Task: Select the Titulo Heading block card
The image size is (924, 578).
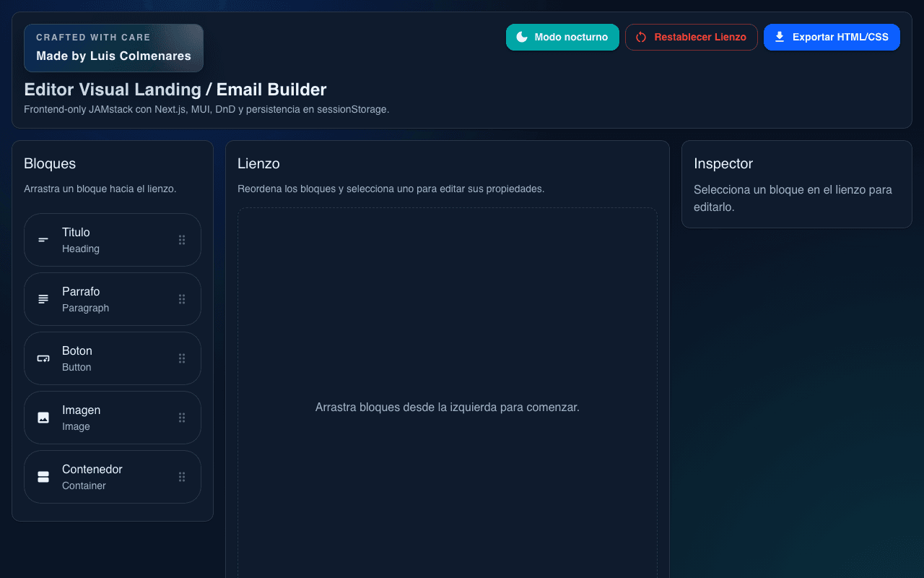Action: click(x=113, y=240)
